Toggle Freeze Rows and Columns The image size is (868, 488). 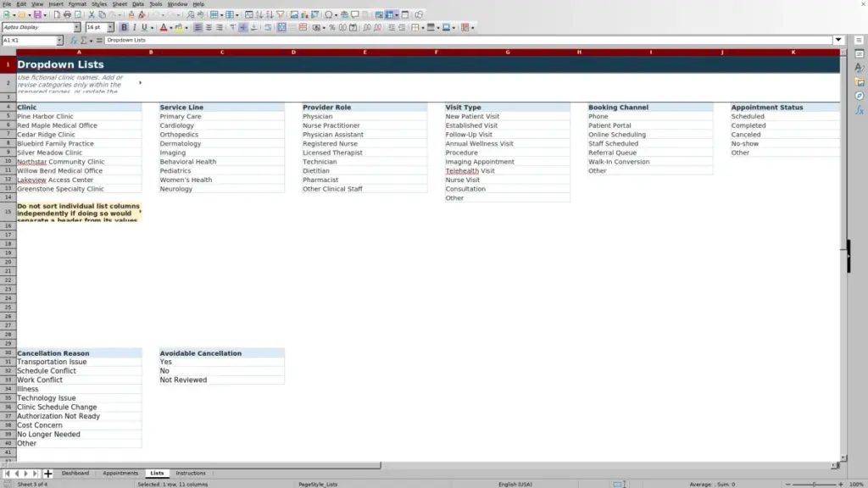390,15
